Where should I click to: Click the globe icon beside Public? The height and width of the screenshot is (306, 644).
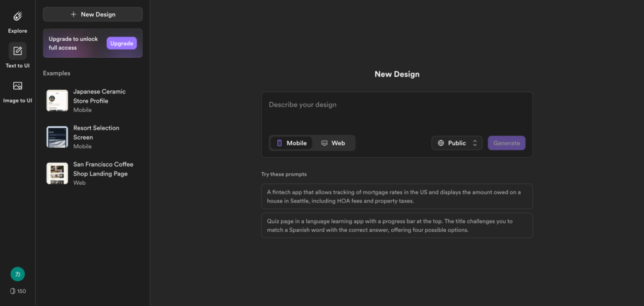441,143
